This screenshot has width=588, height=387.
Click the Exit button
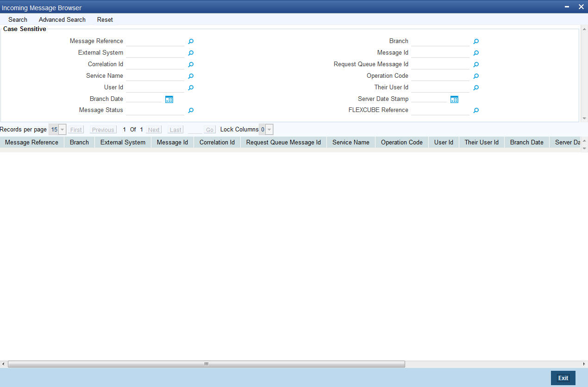(563, 378)
